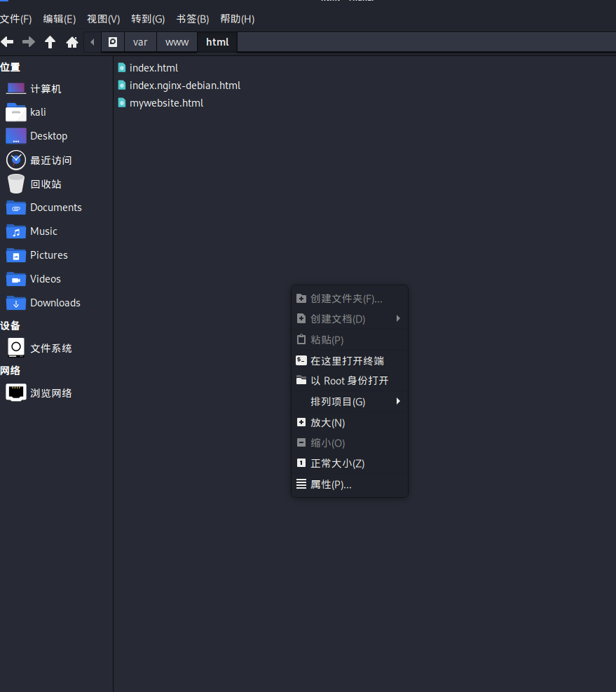Viewport: 616px width, 692px height.
Task: Go to parent folder with up arrow
Action: point(50,42)
